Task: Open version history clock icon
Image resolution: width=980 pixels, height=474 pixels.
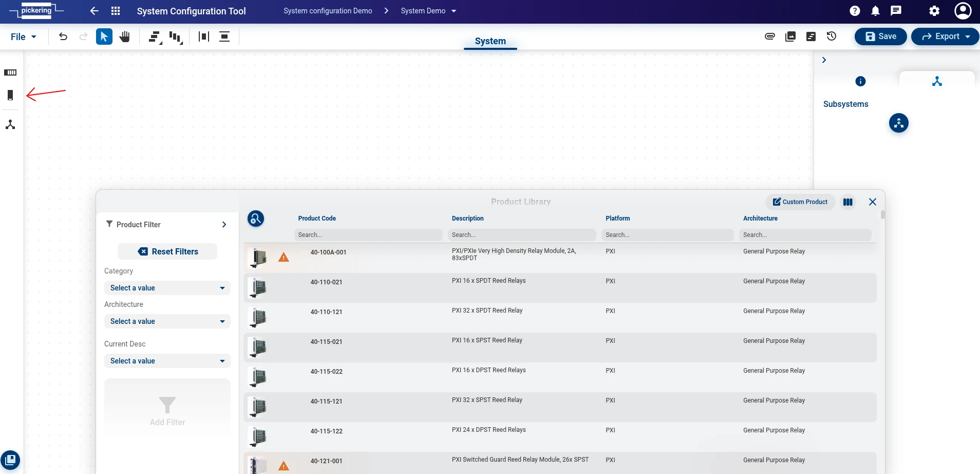Action: click(832, 36)
